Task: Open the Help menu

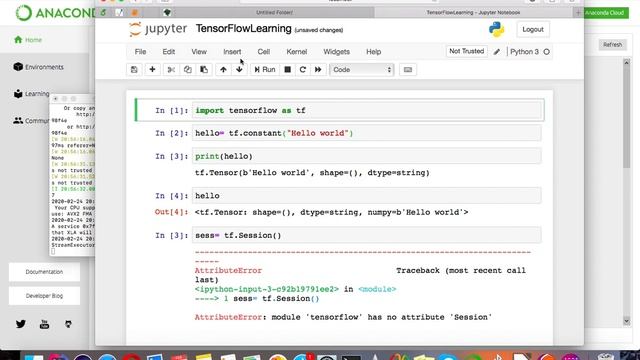Action: click(373, 52)
